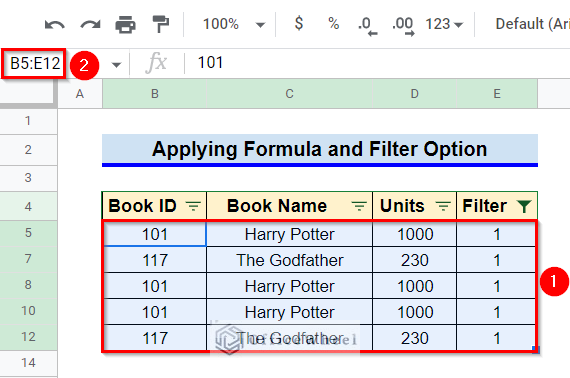
Task: Click the Undo arrow icon
Action: (x=55, y=25)
